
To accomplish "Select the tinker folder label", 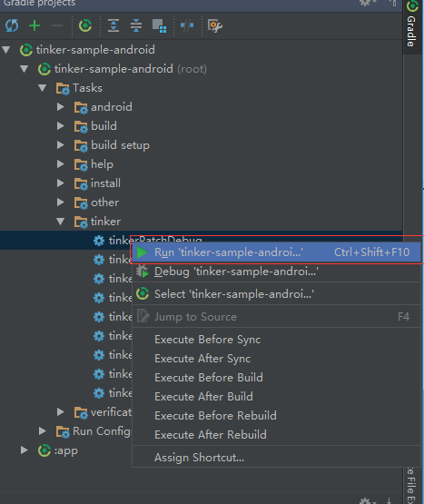I will [x=105, y=222].
